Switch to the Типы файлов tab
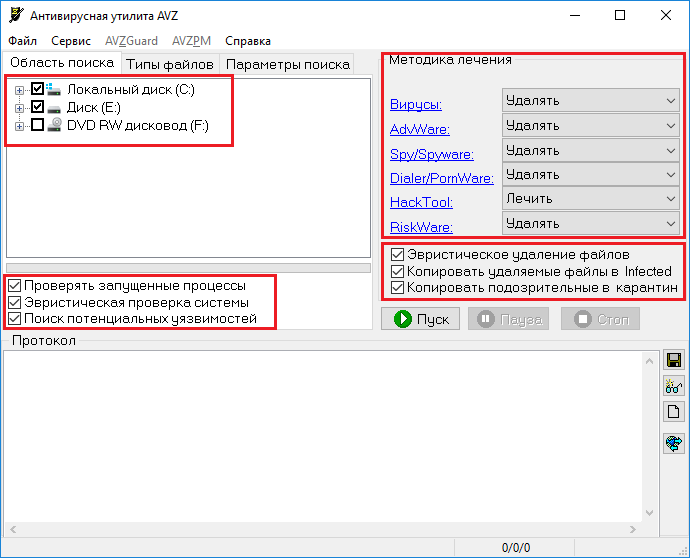 tap(170, 65)
